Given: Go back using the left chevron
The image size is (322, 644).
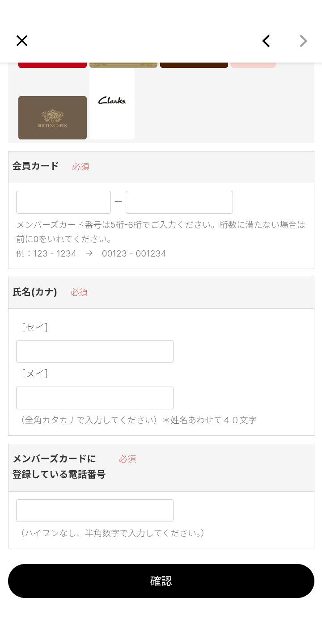Looking at the screenshot, I should [266, 41].
